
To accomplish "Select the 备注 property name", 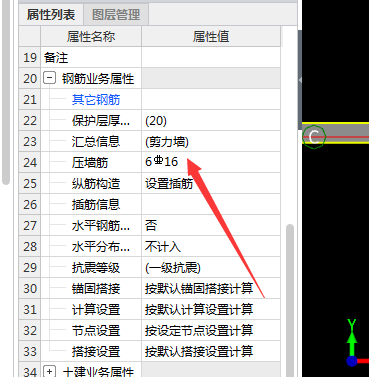I will point(56,58).
